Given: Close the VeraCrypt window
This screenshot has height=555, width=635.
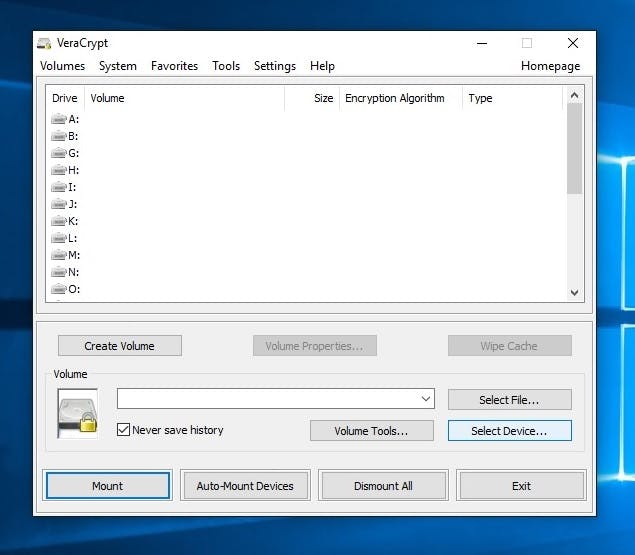Looking at the screenshot, I should point(573,43).
